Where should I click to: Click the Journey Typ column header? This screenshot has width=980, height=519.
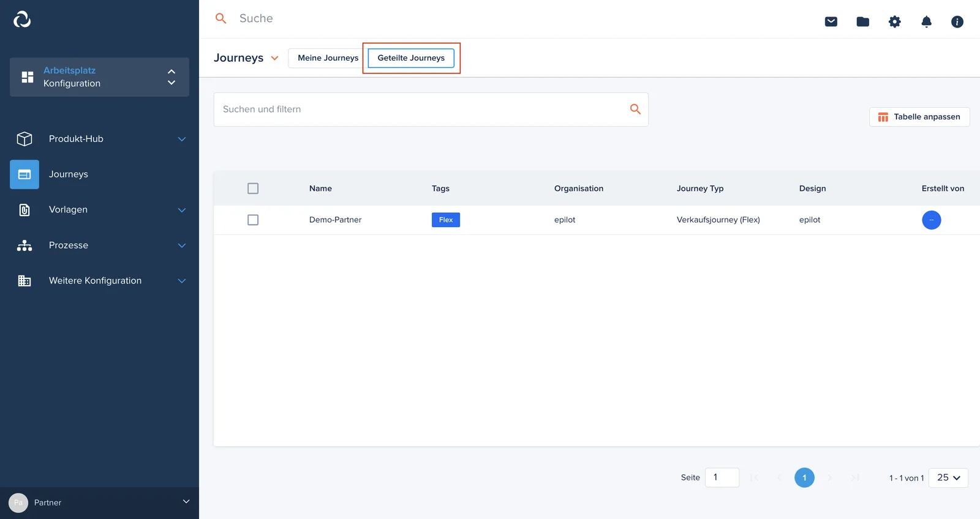[x=700, y=189]
